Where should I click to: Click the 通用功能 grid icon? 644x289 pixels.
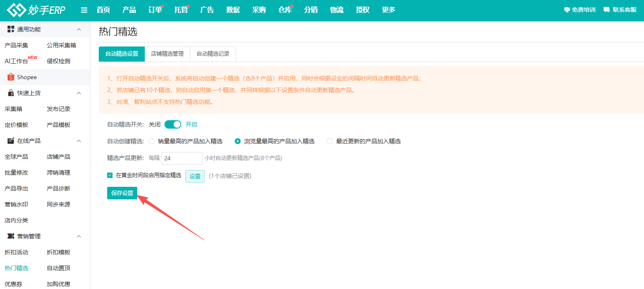click(x=10, y=29)
